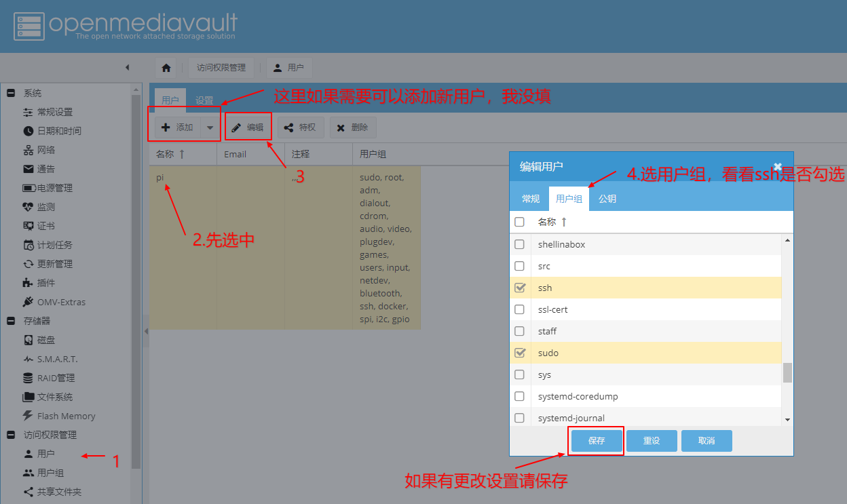Toggle select-all checkbox in group list header
Image resolution: width=847 pixels, height=504 pixels.
519,222
